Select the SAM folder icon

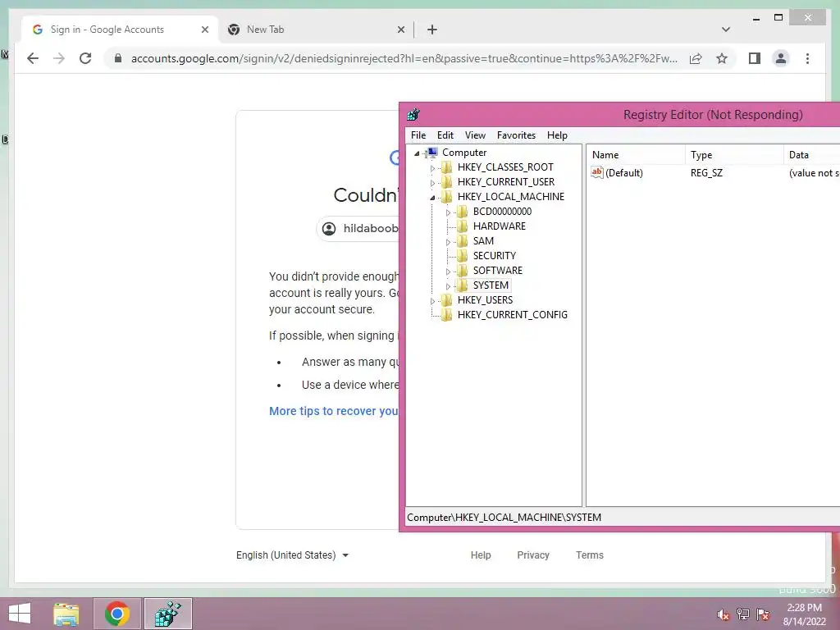[462, 241]
